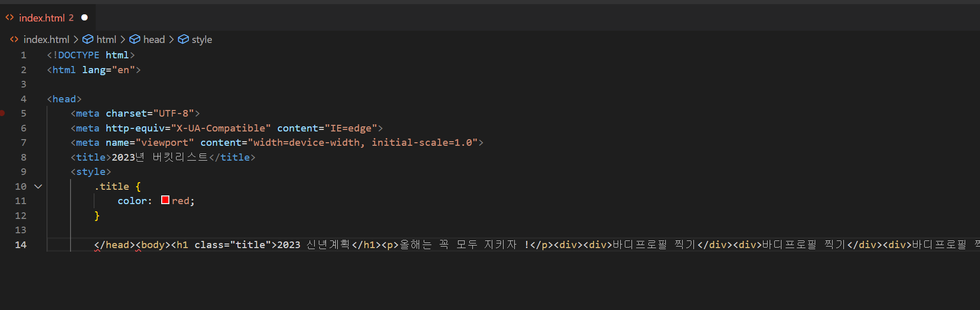Click line number 14 in the gutter
Screen dimensions: 980x310
point(20,245)
